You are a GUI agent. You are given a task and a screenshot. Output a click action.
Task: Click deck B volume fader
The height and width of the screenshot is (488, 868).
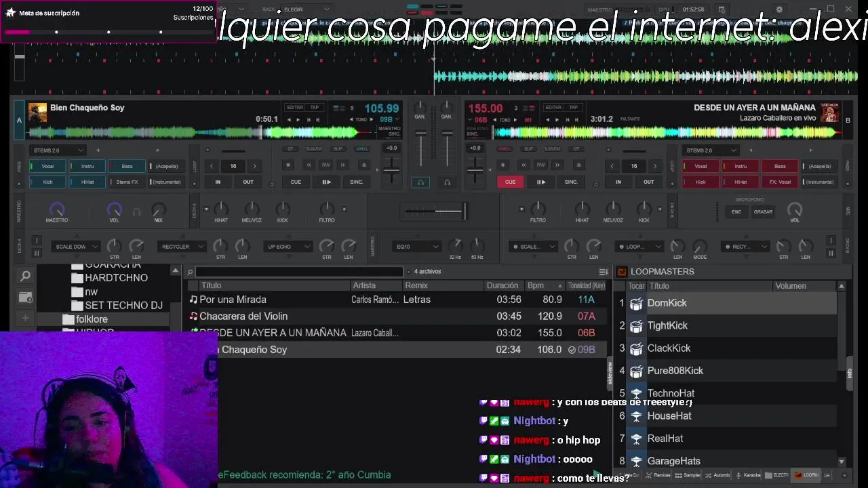[x=447, y=149]
